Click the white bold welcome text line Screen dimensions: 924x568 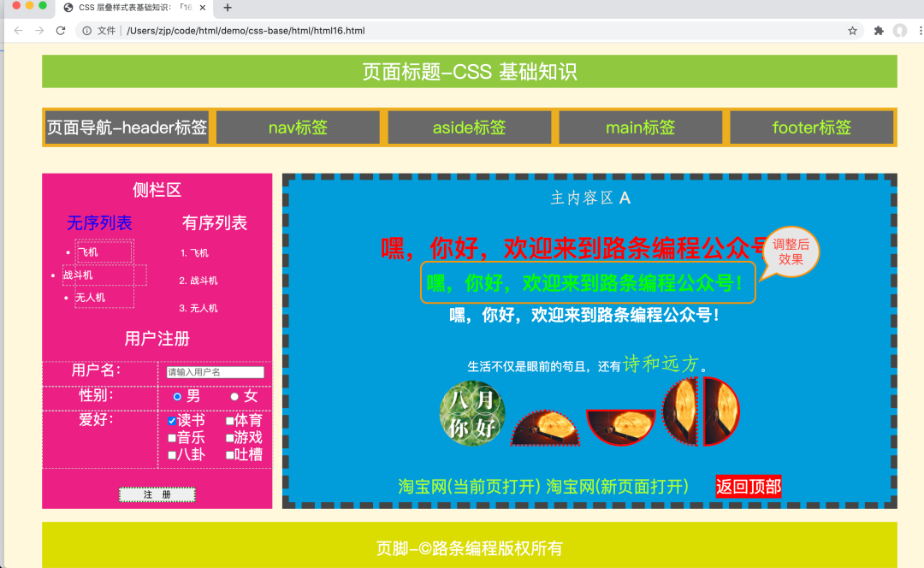(x=584, y=316)
